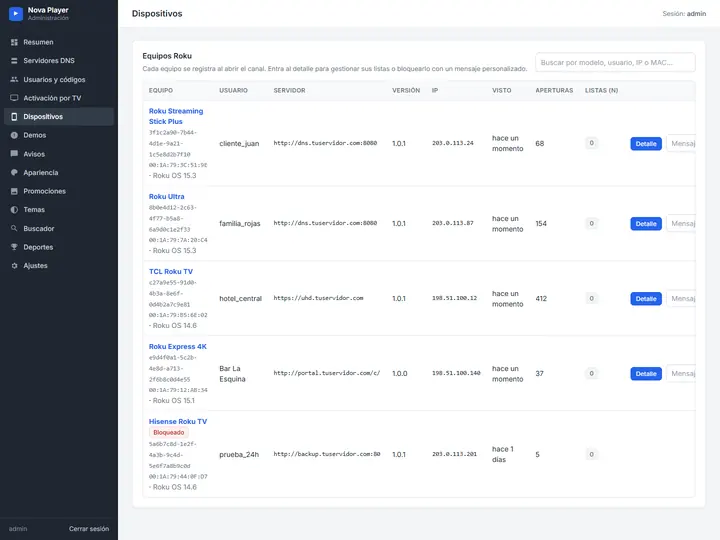Click server https://uhd.tuservidor.com
The image size is (720, 540).
click(318, 298)
